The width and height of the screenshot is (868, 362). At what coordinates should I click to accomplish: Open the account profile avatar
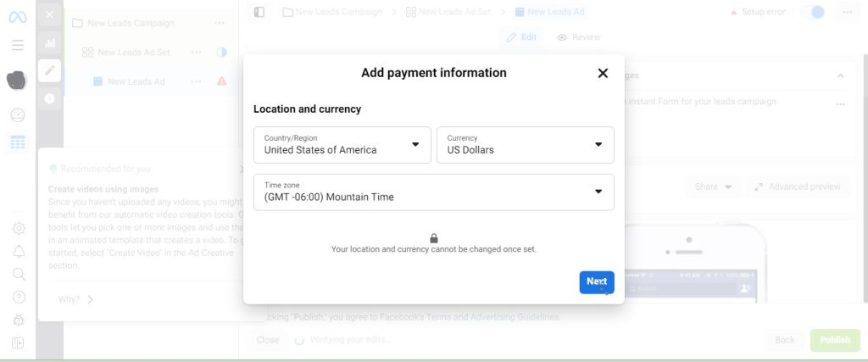click(17, 81)
